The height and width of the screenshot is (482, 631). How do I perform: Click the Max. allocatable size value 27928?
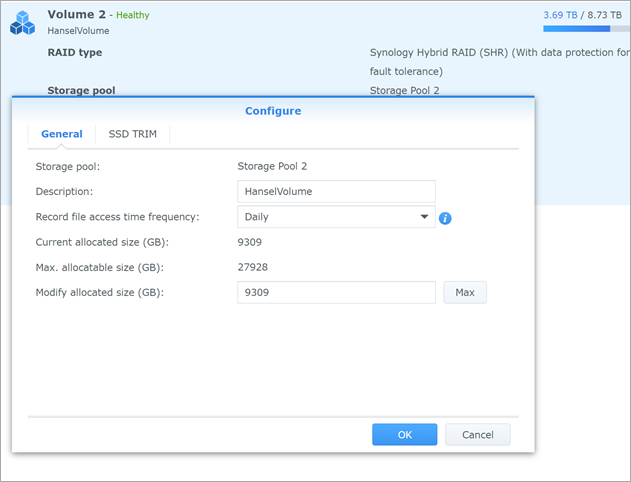(x=253, y=267)
